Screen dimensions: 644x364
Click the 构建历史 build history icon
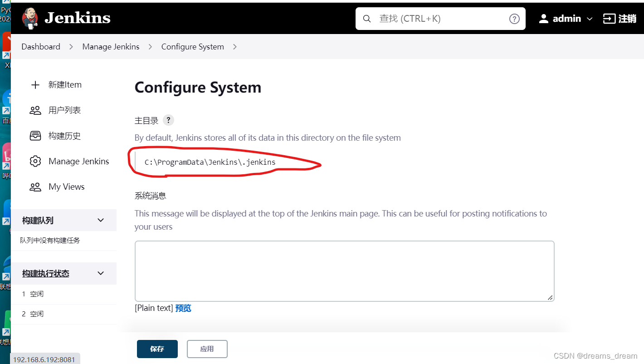(35, 135)
